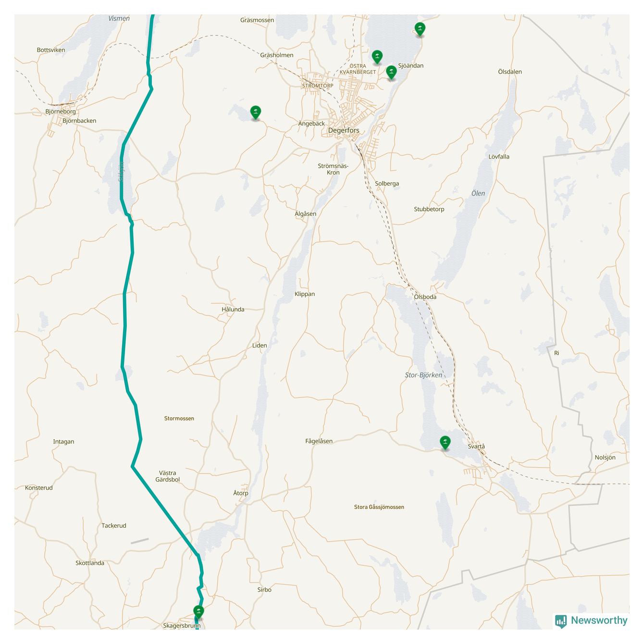
Task: Click the Degerfors town label
Action: pos(343,130)
